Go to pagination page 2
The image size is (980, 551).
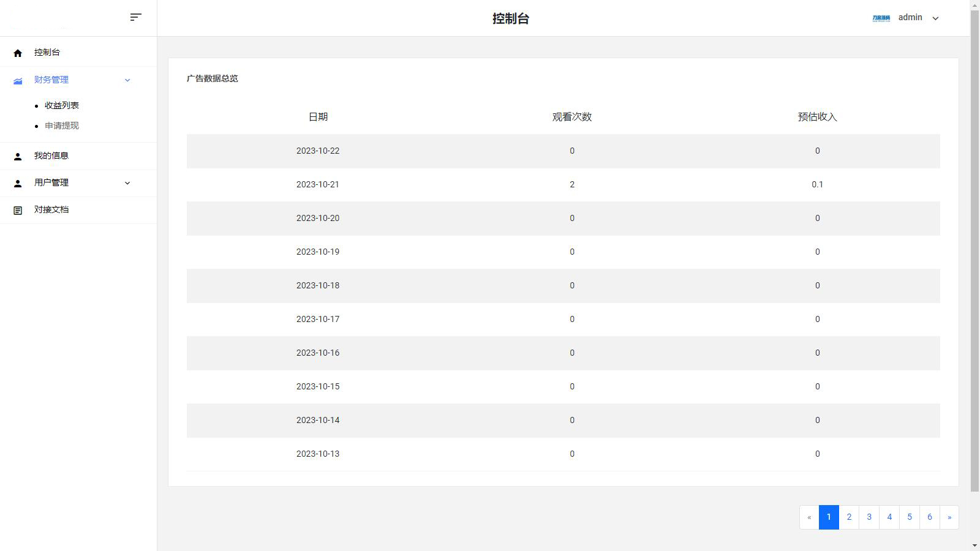[849, 517]
